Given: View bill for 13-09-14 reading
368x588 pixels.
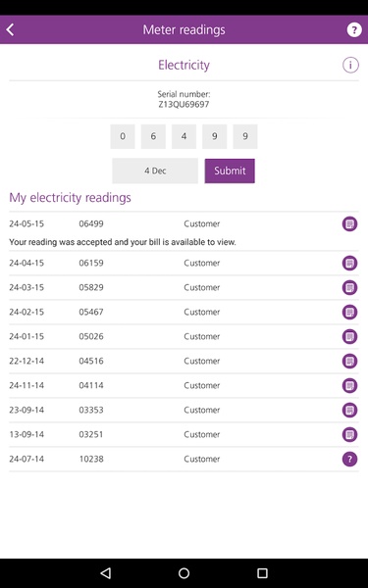Looking at the screenshot, I should pos(349,434).
